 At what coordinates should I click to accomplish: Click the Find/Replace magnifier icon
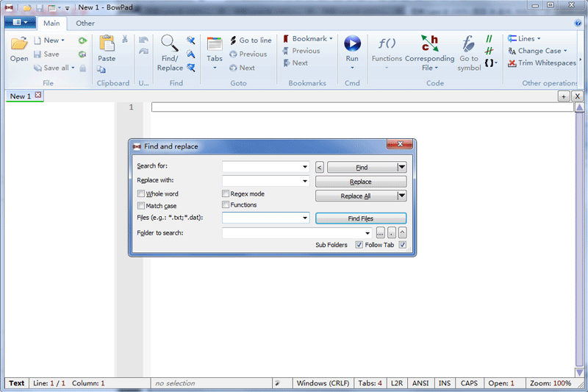(169, 43)
